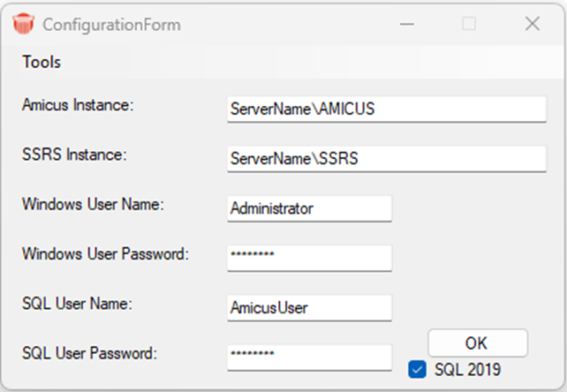Image resolution: width=567 pixels, height=392 pixels.
Task: Click the greyed-out maximize button
Action: point(469,24)
